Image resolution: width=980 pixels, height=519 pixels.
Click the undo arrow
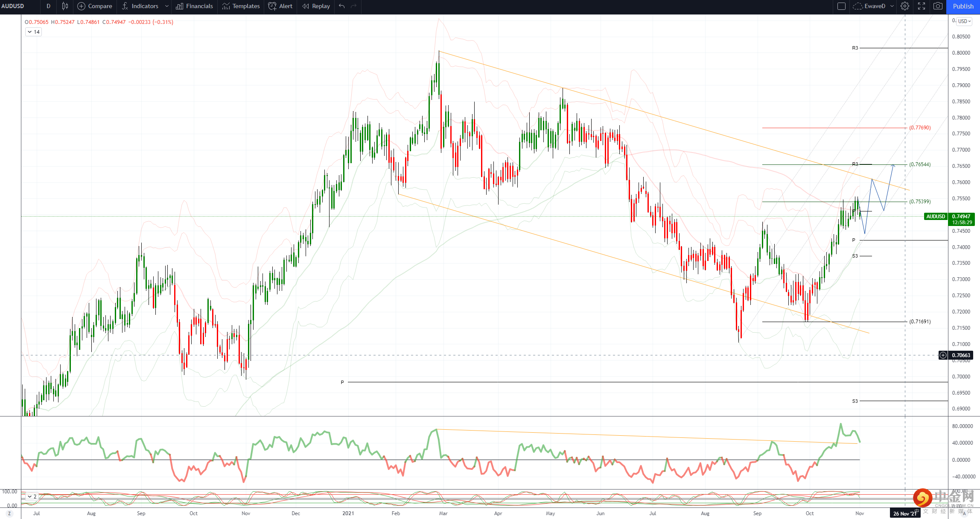coord(341,6)
